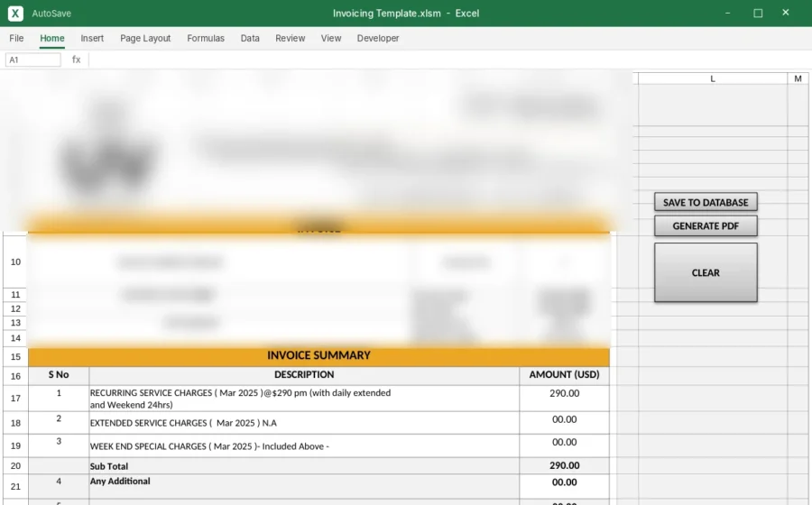812x505 pixels.
Task: Select row 11 header
Action: [15, 295]
